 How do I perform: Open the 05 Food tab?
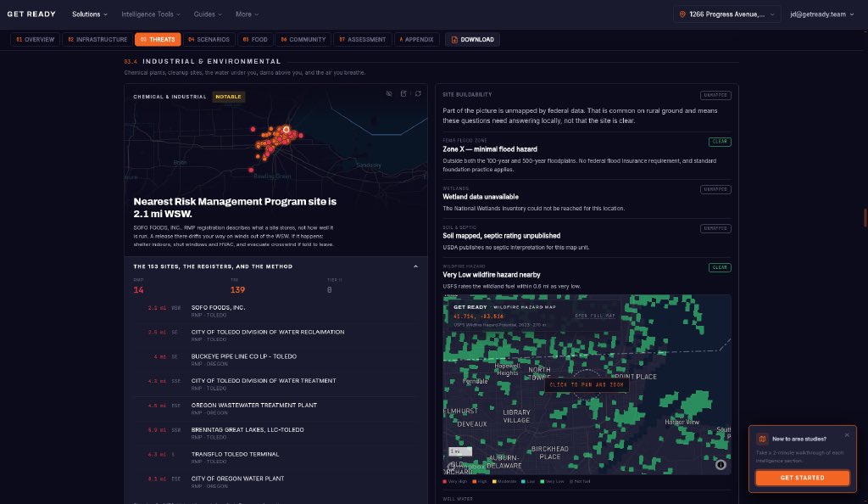click(255, 39)
